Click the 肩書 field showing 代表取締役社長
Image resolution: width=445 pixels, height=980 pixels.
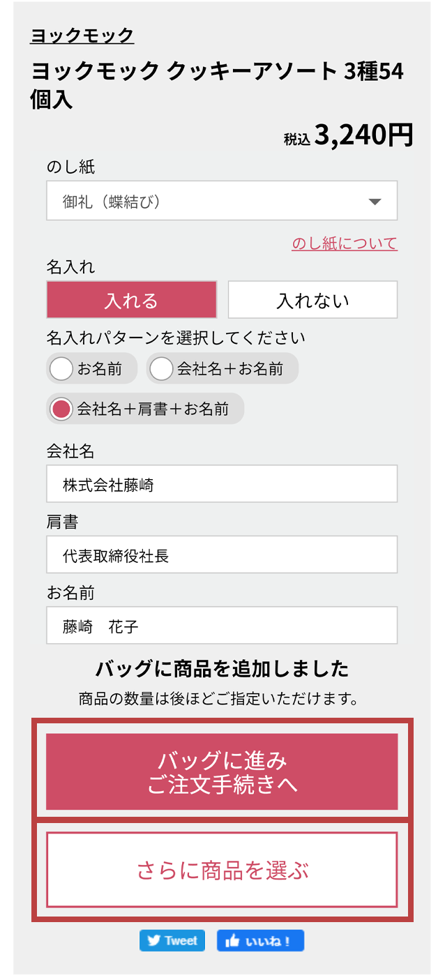(x=222, y=555)
